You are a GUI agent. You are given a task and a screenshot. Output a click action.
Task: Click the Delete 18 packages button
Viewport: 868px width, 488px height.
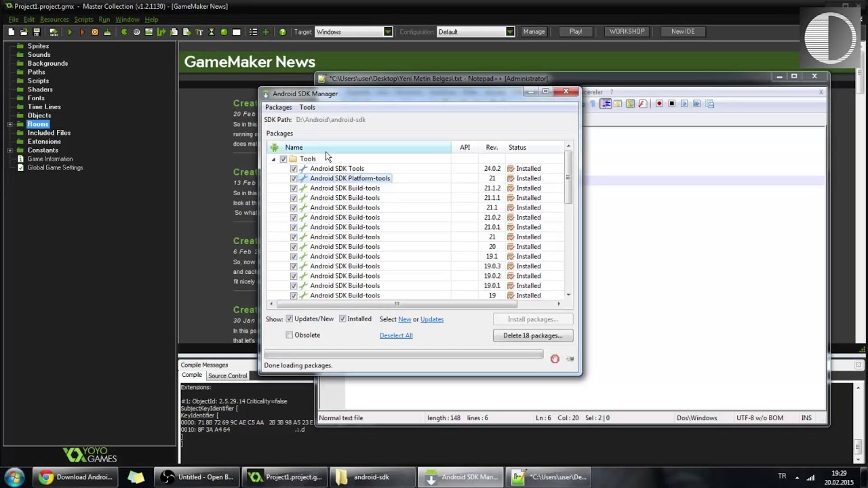click(533, 335)
